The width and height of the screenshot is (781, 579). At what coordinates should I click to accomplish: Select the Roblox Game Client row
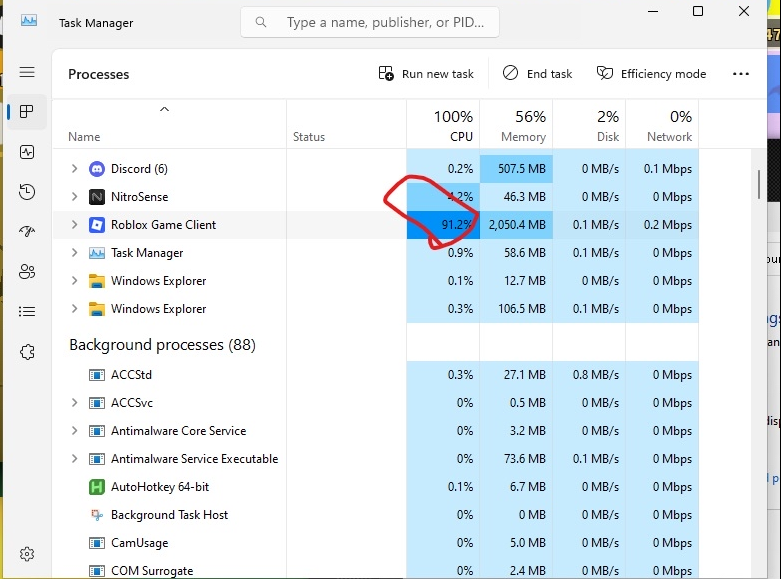(x=376, y=225)
